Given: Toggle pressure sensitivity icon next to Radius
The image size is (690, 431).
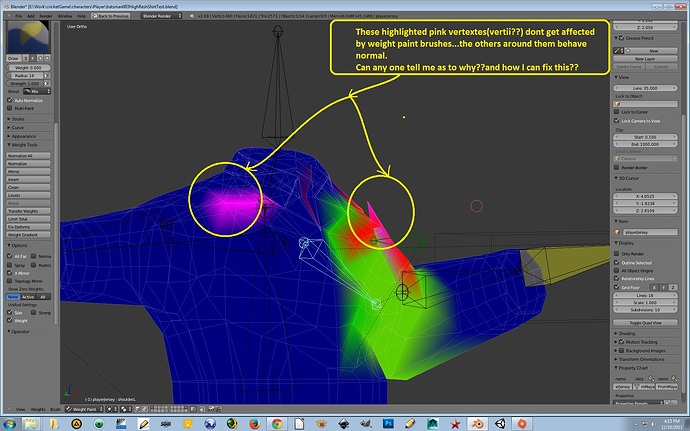Looking at the screenshot, I should [x=47, y=76].
